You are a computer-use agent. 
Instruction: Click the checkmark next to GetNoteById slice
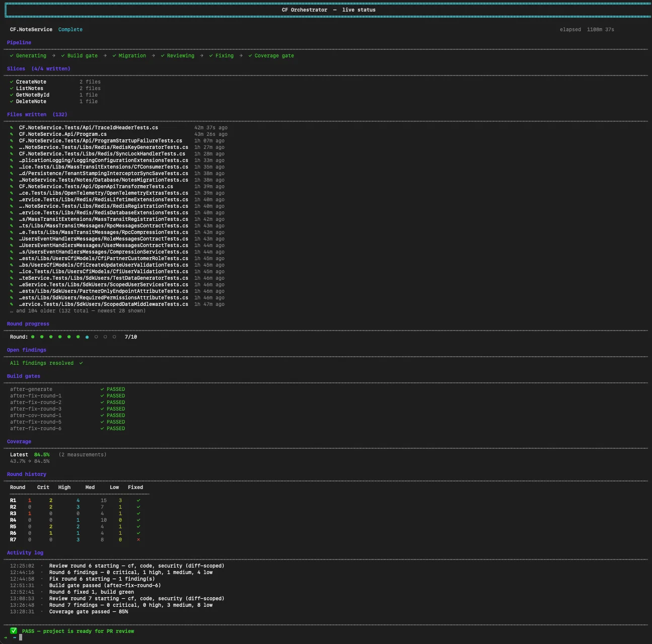pos(12,95)
